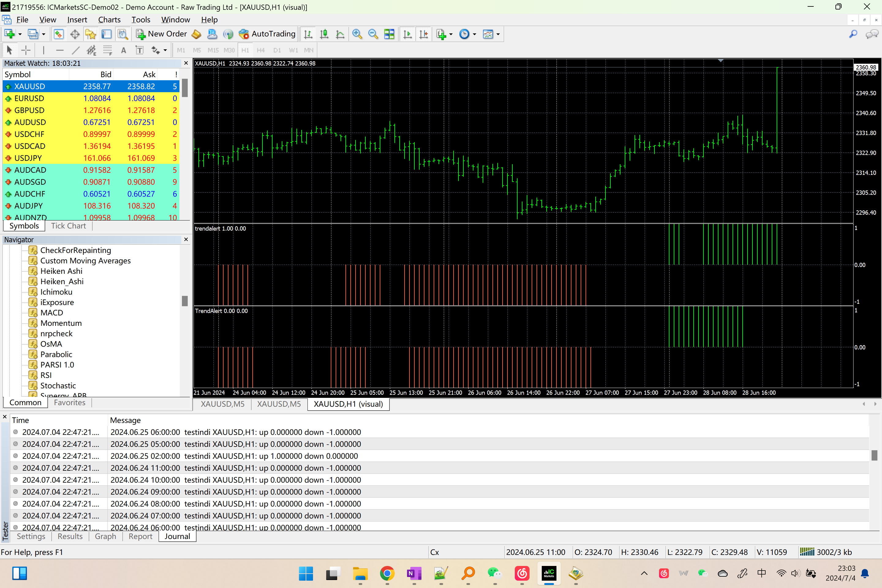
Task: Open the Indicators list dropdown arrow
Action: click(x=451, y=34)
